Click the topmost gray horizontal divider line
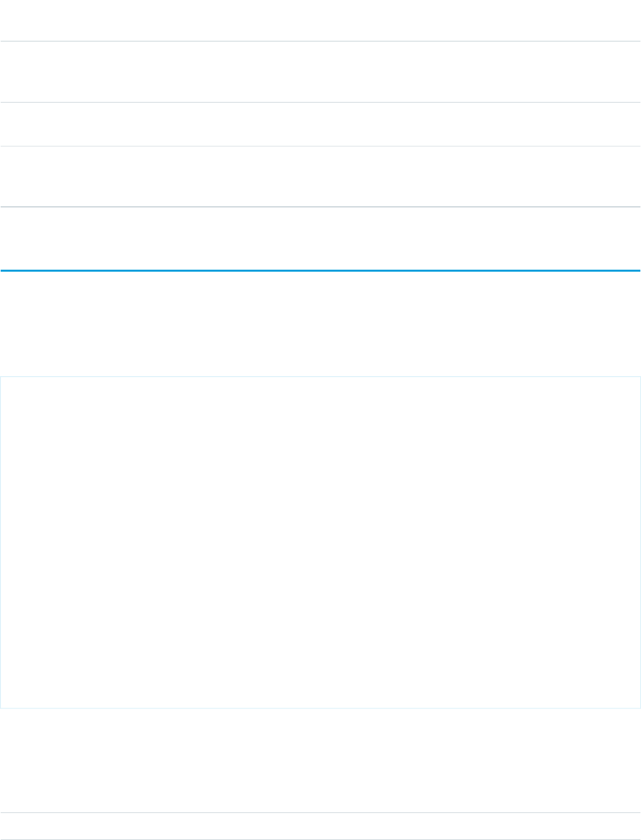This screenshot has width=641, height=840. click(320, 41)
